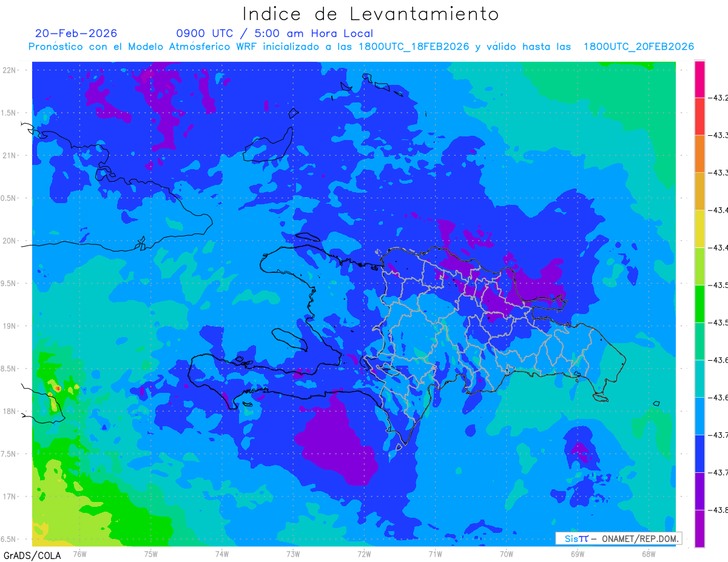The width and height of the screenshot is (728, 562).
Task: Click the 'GrADS/COLA' credit text
Action: [x=32, y=555]
